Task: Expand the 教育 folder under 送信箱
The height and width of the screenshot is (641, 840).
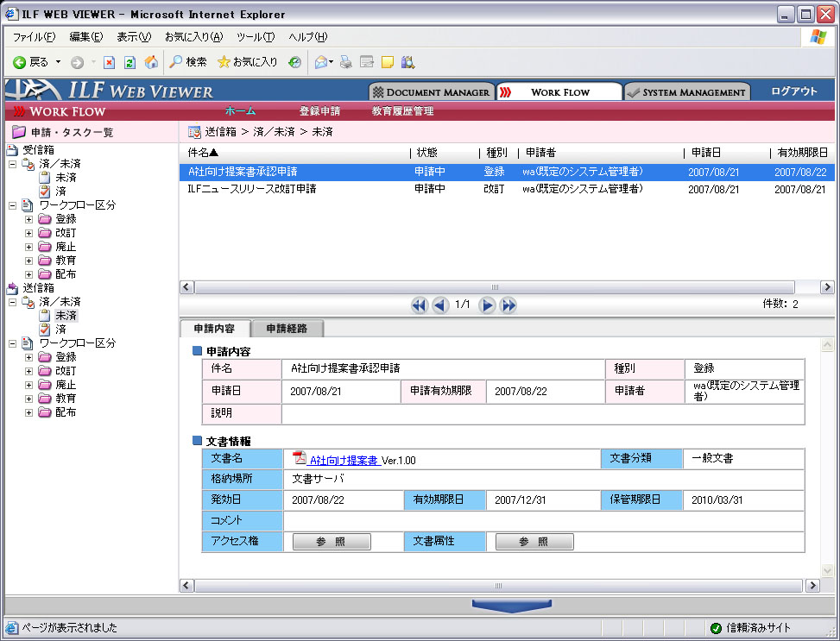Action: [29, 399]
